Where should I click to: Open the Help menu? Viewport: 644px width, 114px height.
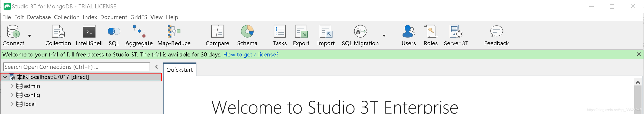coord(172,17)
